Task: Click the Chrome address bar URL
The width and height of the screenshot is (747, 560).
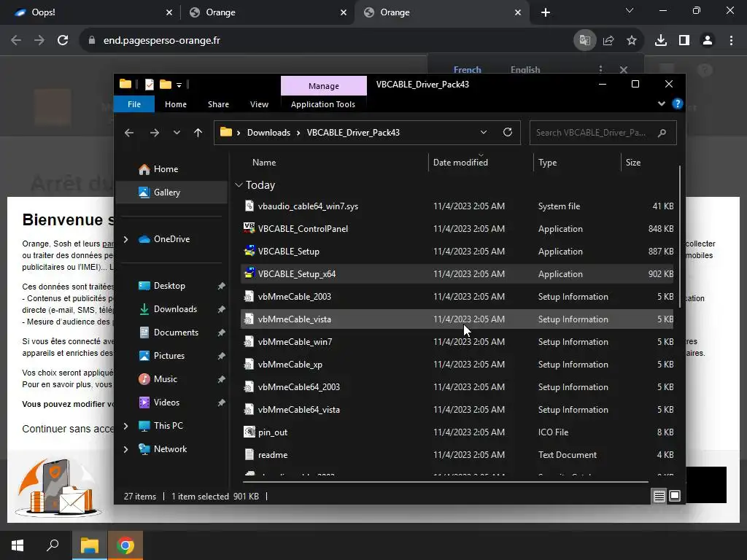Action: coord(161,41)
